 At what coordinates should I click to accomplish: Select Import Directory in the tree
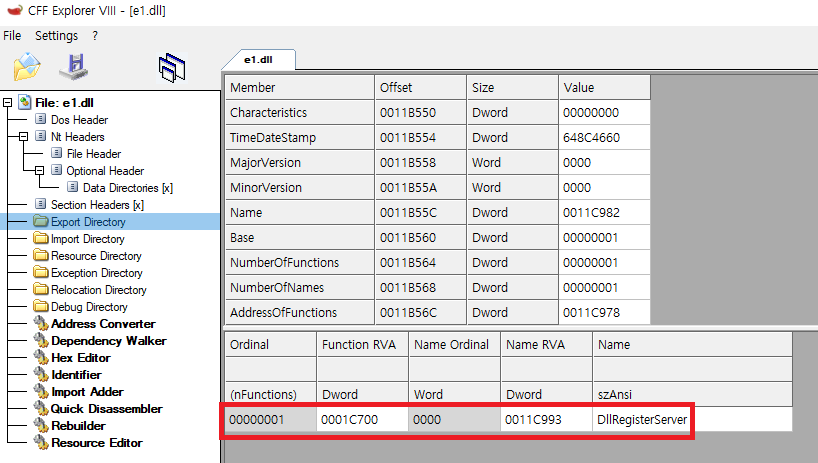pyautogui.click(x=88, y=239)
